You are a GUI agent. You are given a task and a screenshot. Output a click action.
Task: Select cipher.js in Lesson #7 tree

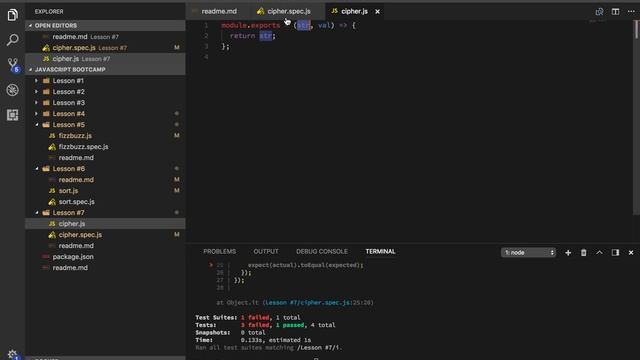coord(105,224)
